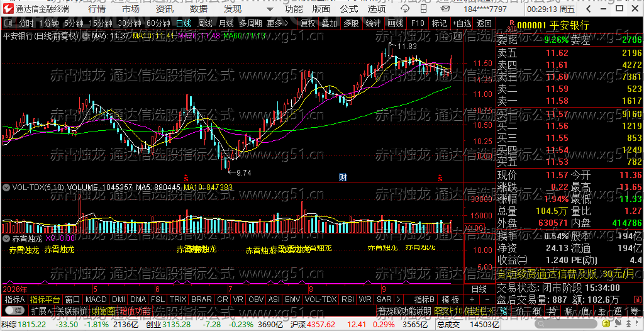Click the 主 main-force tab in bottom right
Image resolution: width=644 pixels, height=331 pixels.
point(601,311)
